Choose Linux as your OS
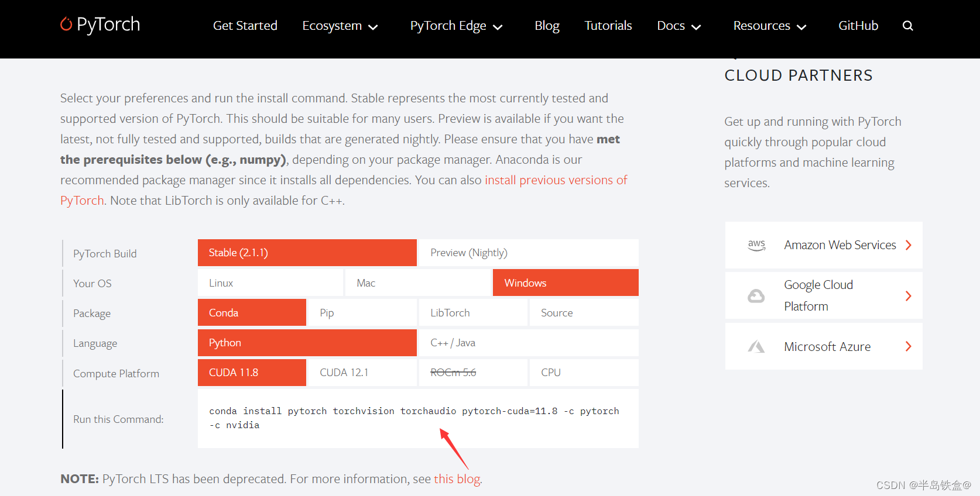Viewport: 980px width, 496px height. coord(270,283)
